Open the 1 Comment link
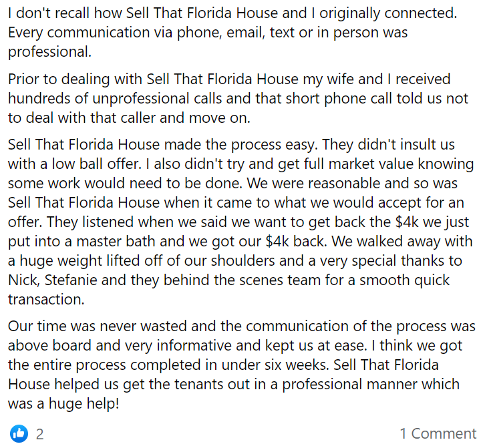Image resolution: width=481 pixels, height=448 pixels. click(x=438, y=433)
